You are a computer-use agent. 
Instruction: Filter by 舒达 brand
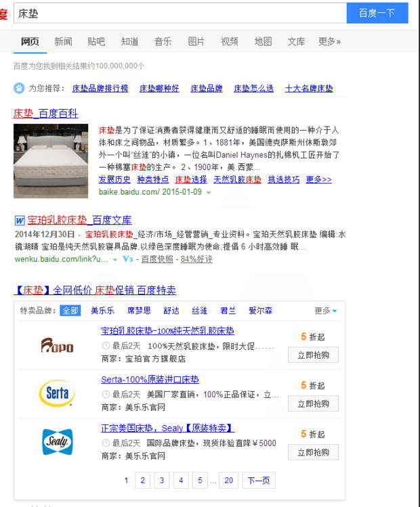click(171, 311)
